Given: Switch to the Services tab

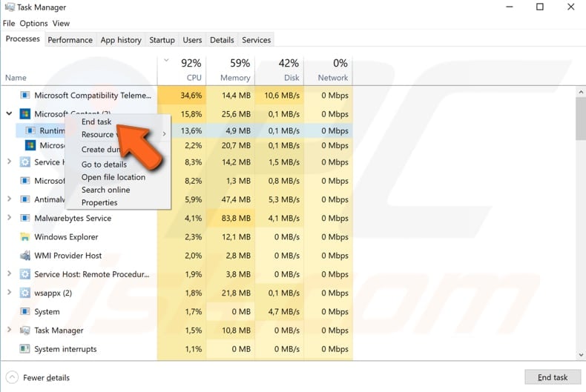Looking at the screenshot, I should [x=256, y=40].
